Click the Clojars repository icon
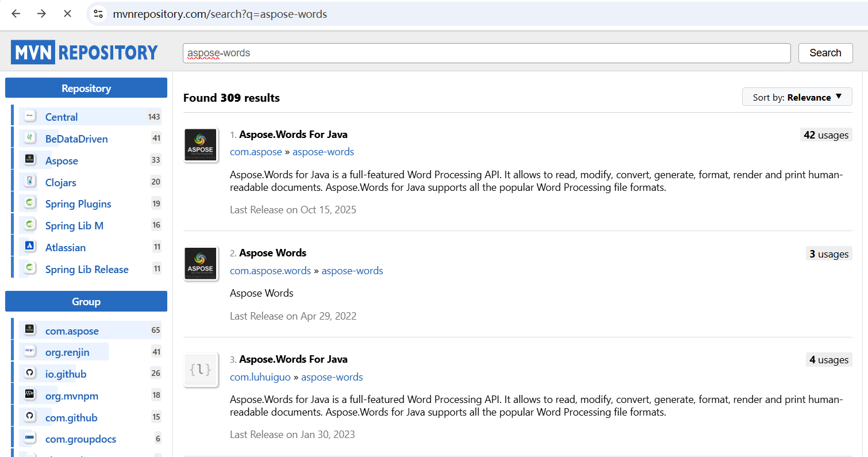The width and height of the screenshot is (868, 457). tap(30, 182)
